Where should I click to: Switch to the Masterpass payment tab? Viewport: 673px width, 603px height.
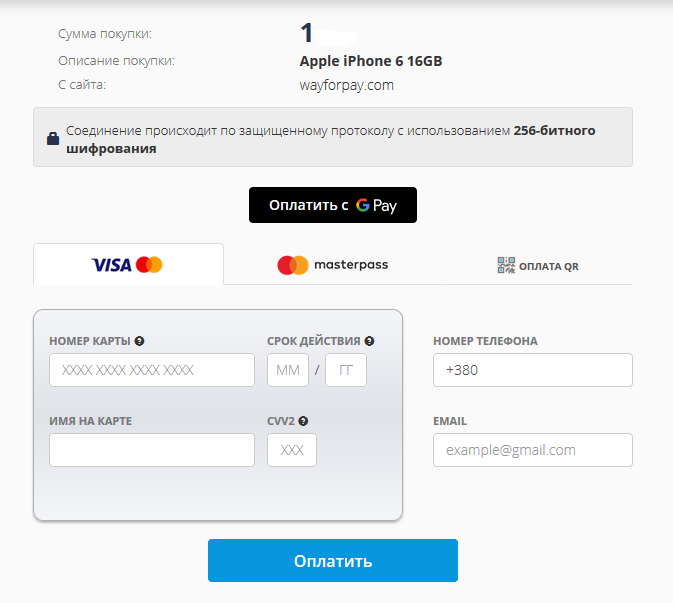(333, 264)
